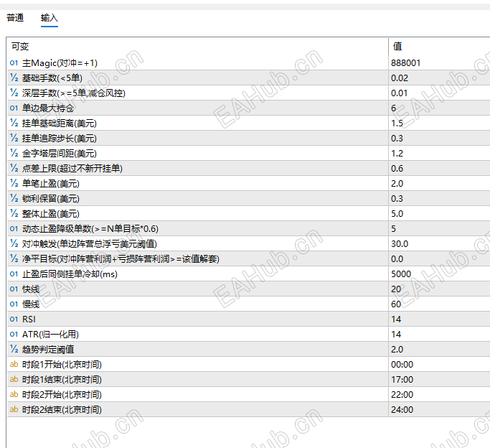Click the 可变 column header
This screenshot has width=490, height=448.
click(x=20, y=47)
